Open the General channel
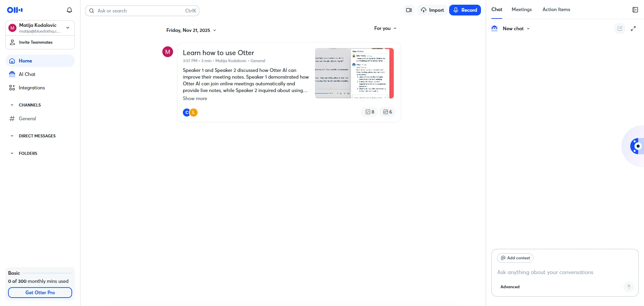The image size is (644, 306). 40,119
